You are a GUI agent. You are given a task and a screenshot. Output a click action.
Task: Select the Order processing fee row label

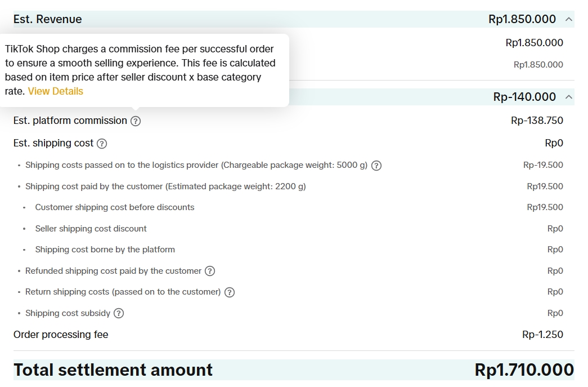click(61, 335)
